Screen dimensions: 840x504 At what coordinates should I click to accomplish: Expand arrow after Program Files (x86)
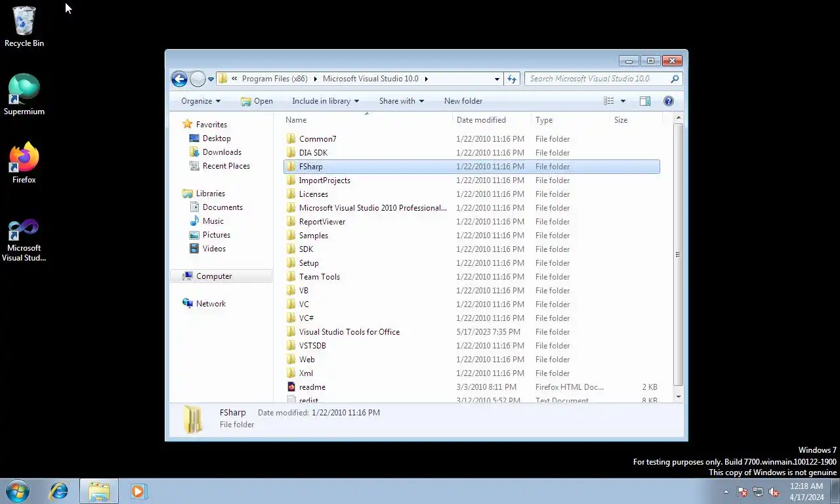click(x=315, y=79)
